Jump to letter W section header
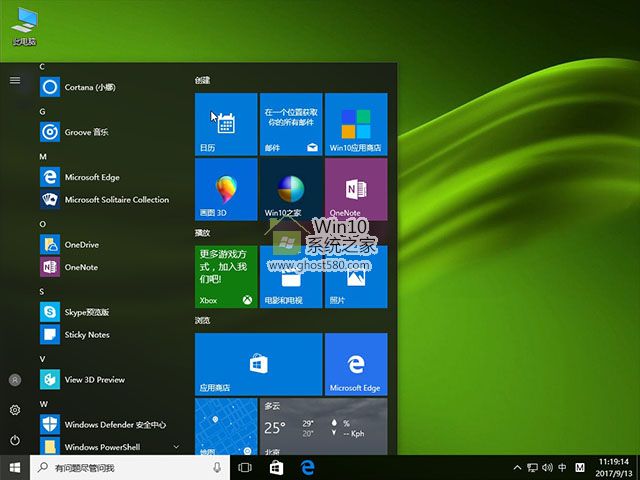Screen dimensions: 640x480 44,404
